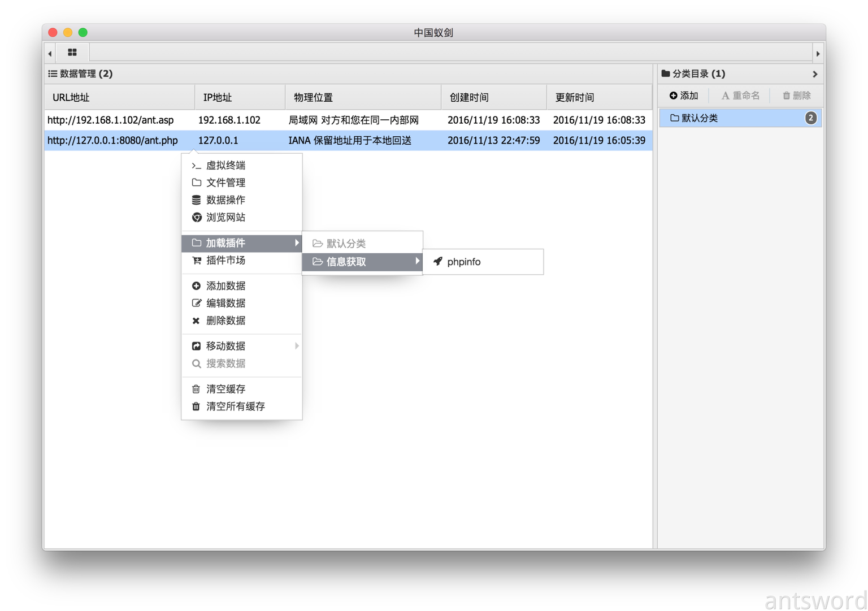Click the 添加 category button
Image resolution: width=868 pixels, height=611 pixels.
point(684,96)
